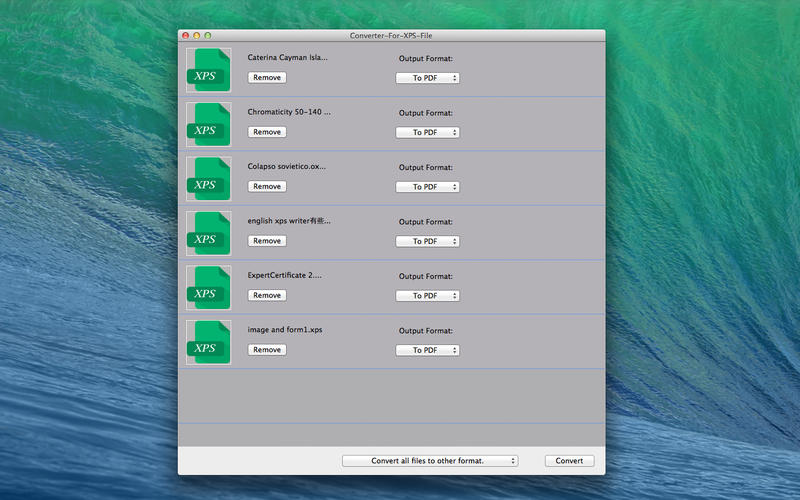Remove the image and form1.xps file
Image resolution: width=800 pixels, height=500 pixels.
[267, 350]
